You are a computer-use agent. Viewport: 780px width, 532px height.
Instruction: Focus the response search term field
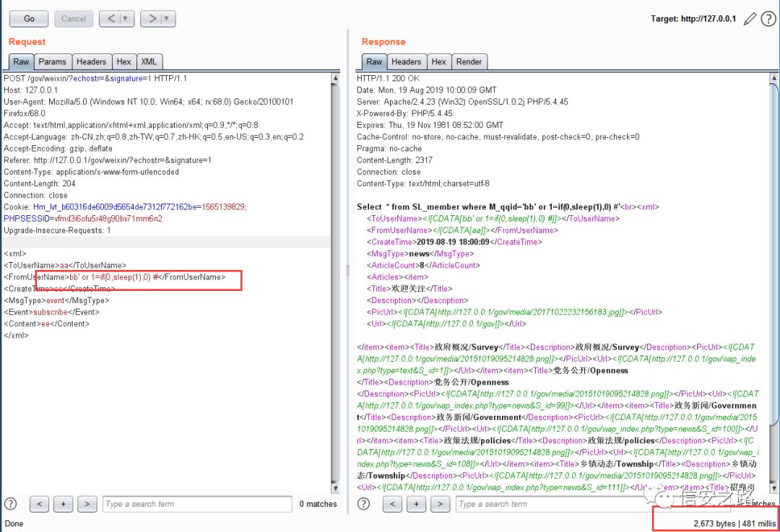593,504
